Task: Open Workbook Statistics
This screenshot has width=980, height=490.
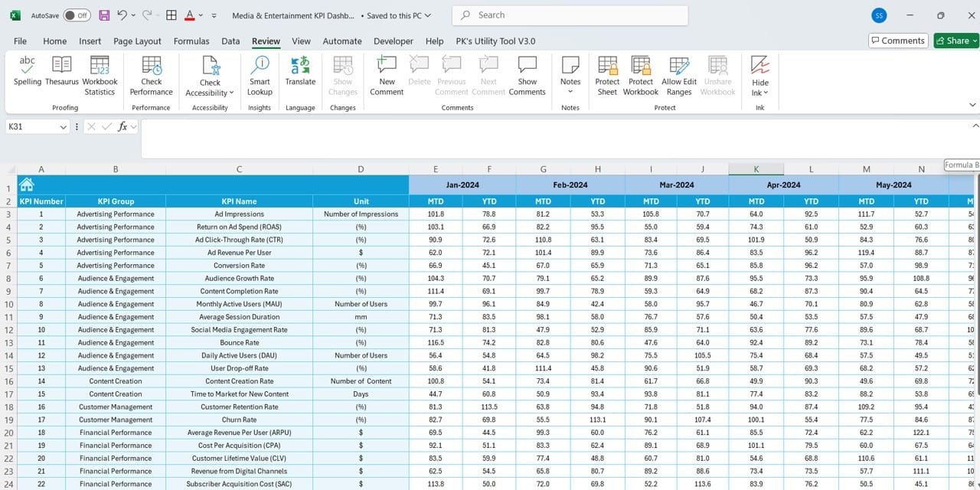Action: (100, 74)
